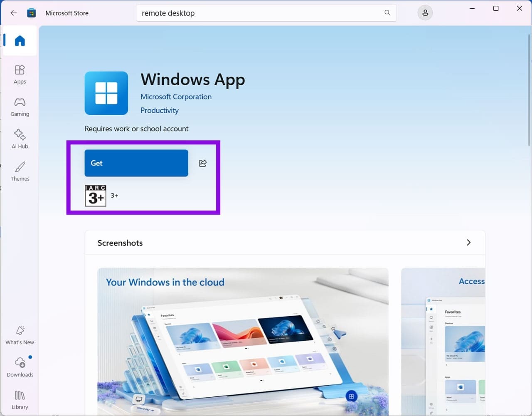
Task: Open the Gaming section in sidebar
Action: [x=20, y=107]
